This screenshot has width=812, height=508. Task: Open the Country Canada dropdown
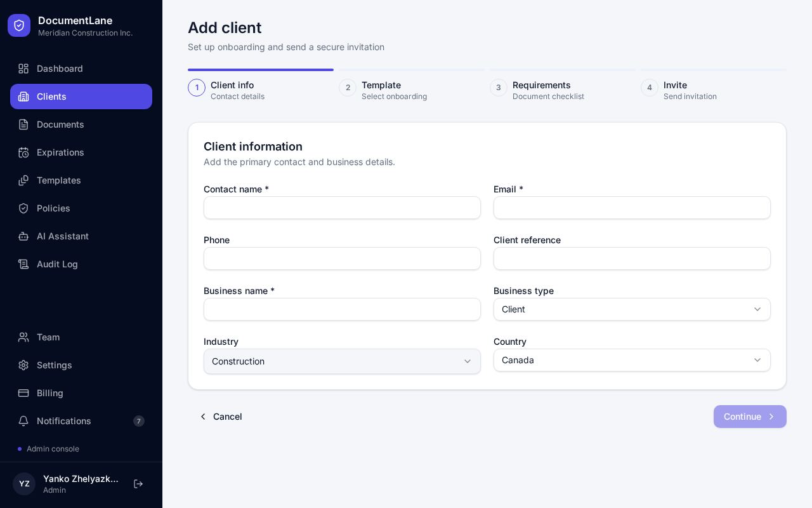632,360
